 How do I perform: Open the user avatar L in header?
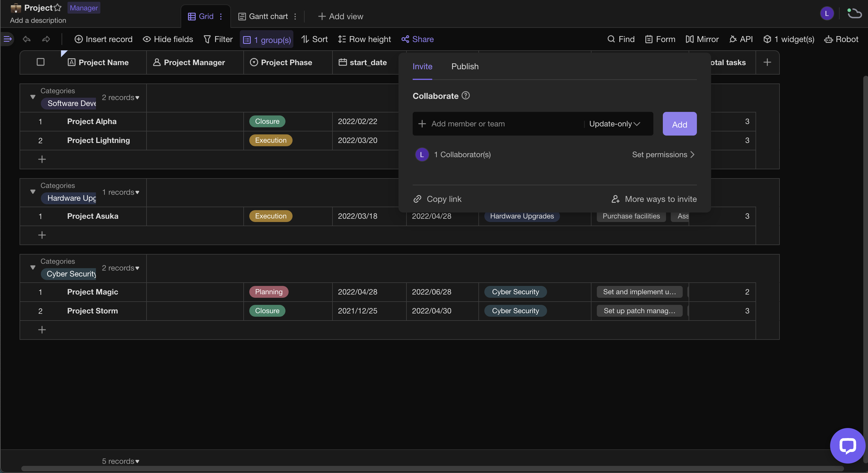coord(827,14)
